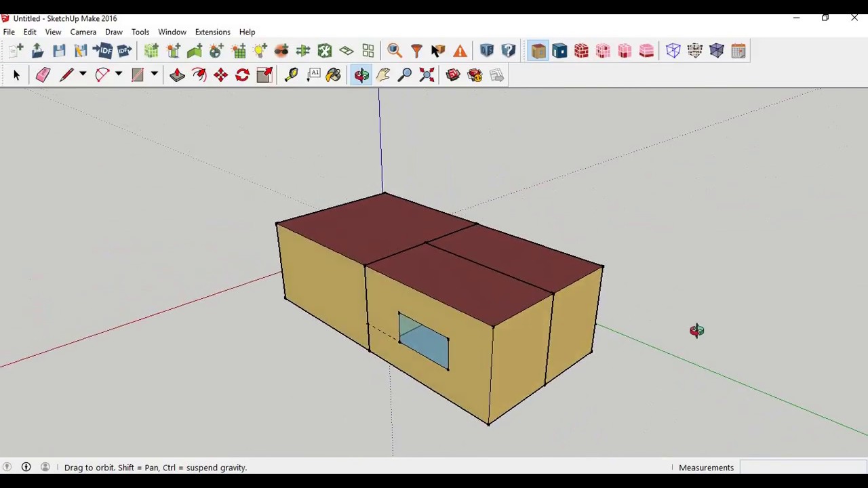Click the Surface Search funnel icon
Image resolution: width=868 pixels, height=488 pixels.
(x=416, y=51)
